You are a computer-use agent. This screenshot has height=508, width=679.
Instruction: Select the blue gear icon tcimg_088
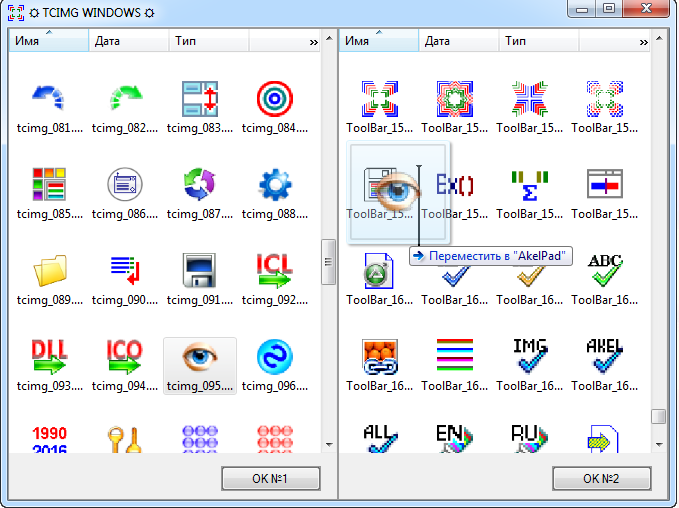coord(275,184)
